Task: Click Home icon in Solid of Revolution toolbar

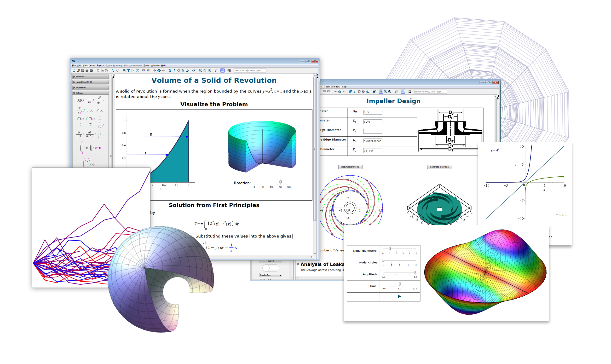Action: tap(159, 70)
